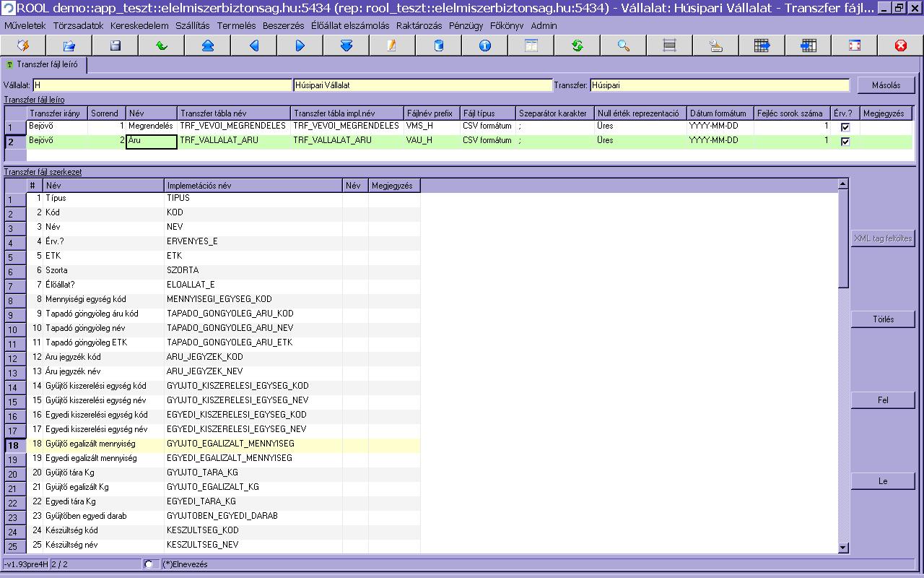Viewport: 924px width, 578px height.
Task: Open the Kereskedelem menu
Action: click(x=139, y=25)
